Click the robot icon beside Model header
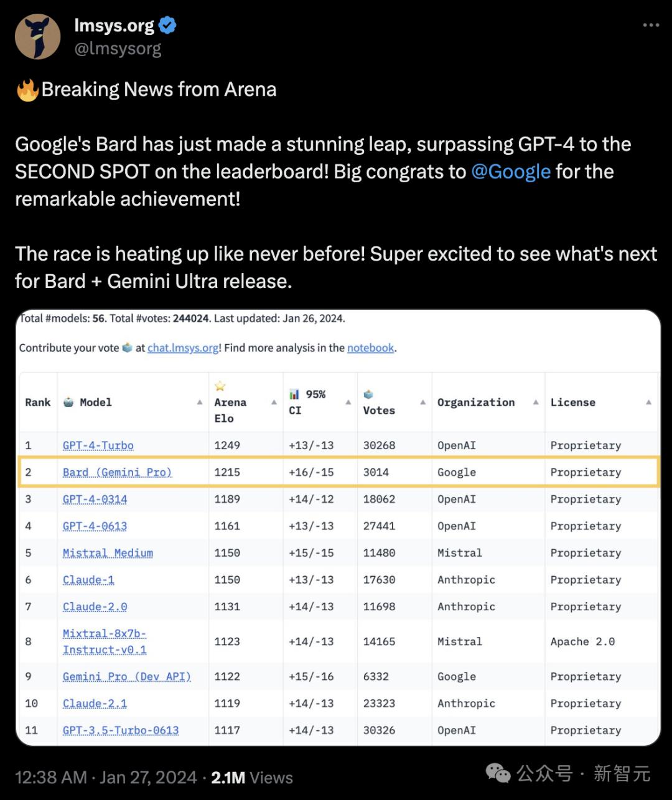The height and width of the screenshot is (800, 672). pyautogui.click(x=68, y=402)
